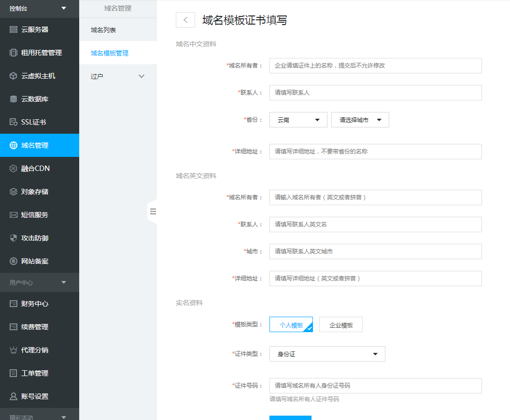The height and width of the screenshot is (420, 510).
Task: Collapse the sidebar using the edge handle
Action: click(x=153, y=211)
